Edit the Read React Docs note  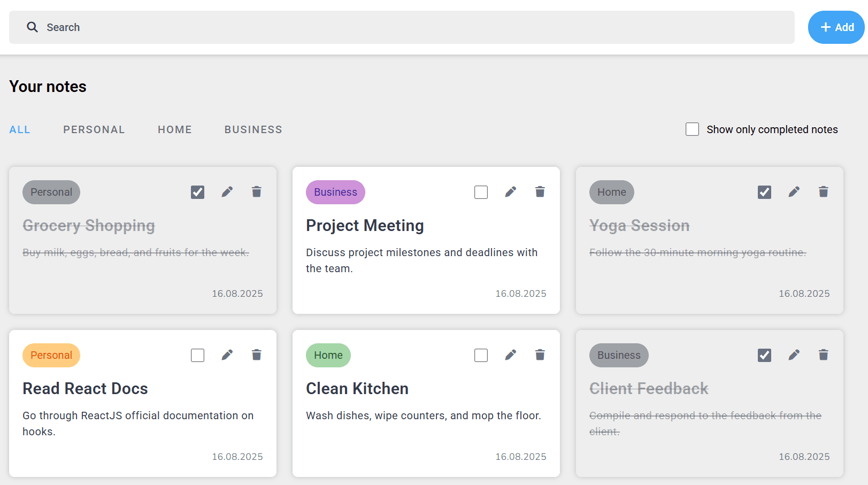[227, 355]
